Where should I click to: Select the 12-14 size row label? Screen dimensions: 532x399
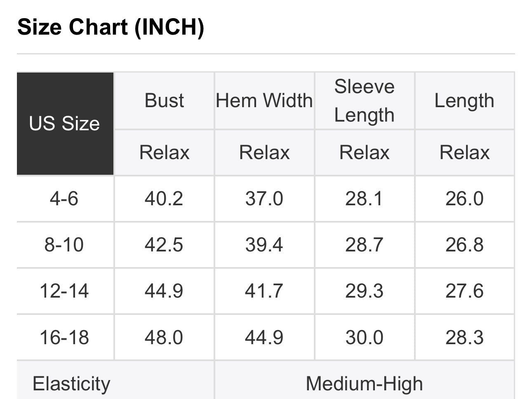[x=64, y=291]
